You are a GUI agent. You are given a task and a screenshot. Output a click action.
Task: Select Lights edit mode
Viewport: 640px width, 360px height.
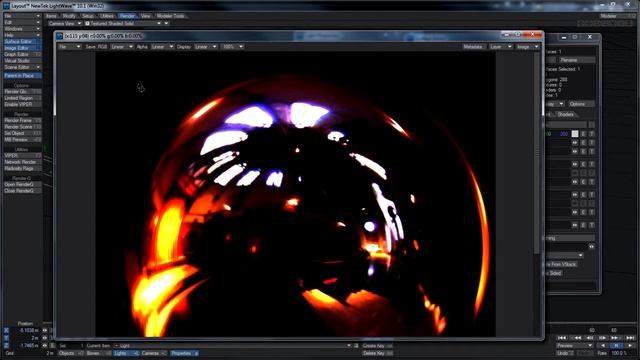[125, 353]
